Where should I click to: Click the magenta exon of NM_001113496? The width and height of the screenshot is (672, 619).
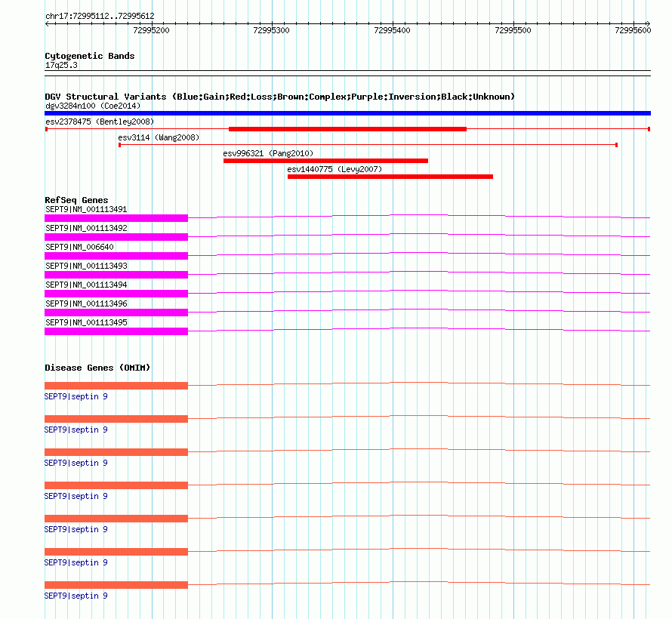(116, 313)
